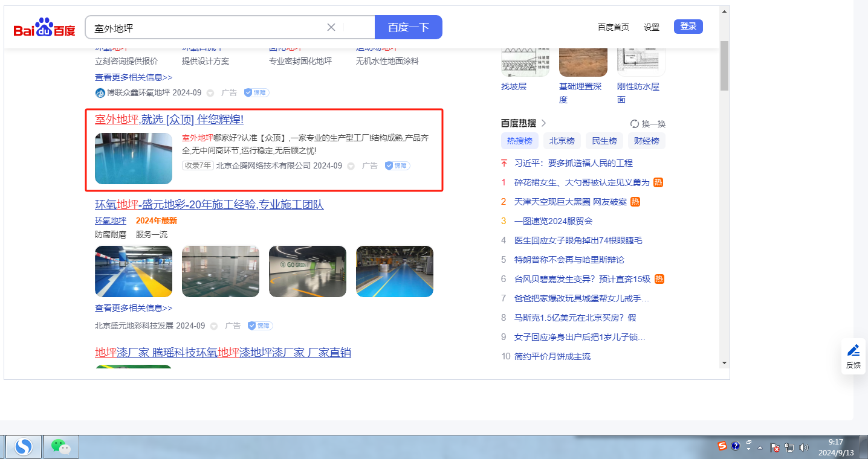The width and height of the screenshot is (868, 459).
Task: Click the 热 badge beside 天津天空现巨大黑圈
Action: [x=635, y=202]
